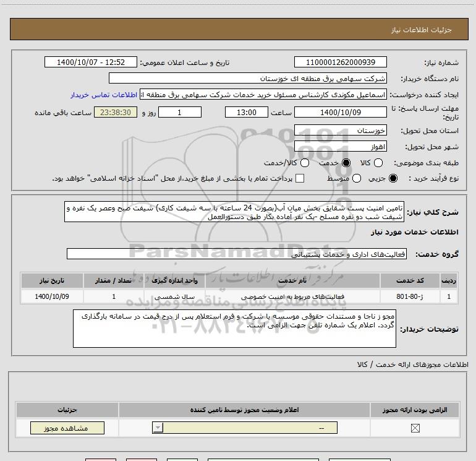Viewport: 476px width, 461px height.
Task: Click the مشاهده مجوز button
Action: (67, 428)
